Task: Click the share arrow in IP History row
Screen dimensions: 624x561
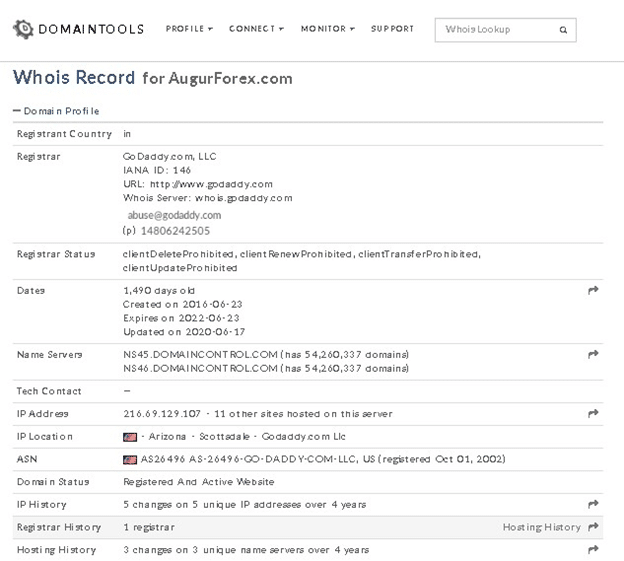Action: [593, 504]
